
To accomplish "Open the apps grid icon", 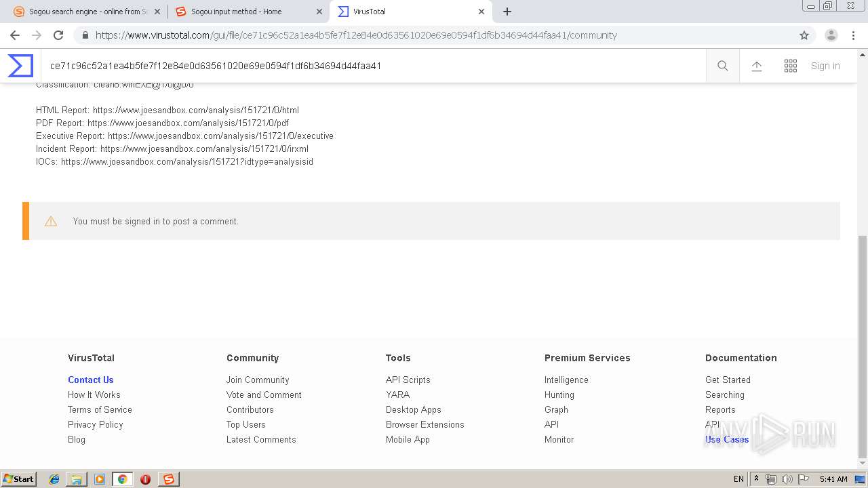I will (791, 66).
